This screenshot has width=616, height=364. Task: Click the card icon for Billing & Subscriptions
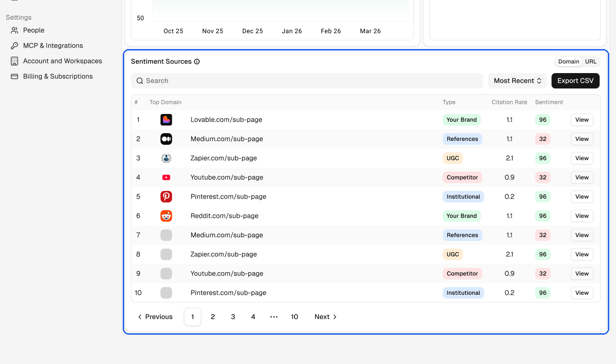tap(14, 76)
